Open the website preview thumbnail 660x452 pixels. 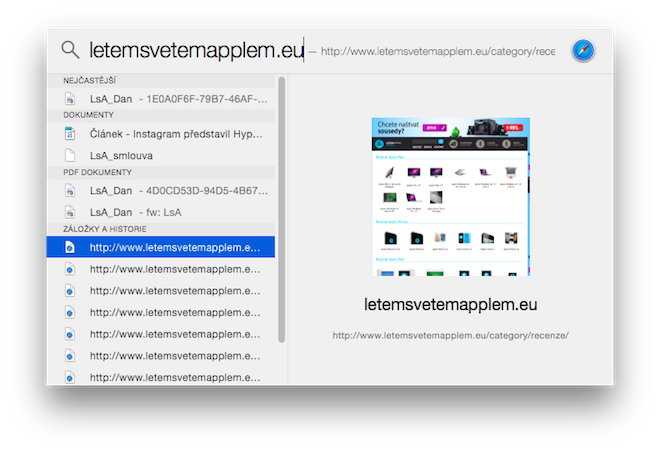(450, 197)
